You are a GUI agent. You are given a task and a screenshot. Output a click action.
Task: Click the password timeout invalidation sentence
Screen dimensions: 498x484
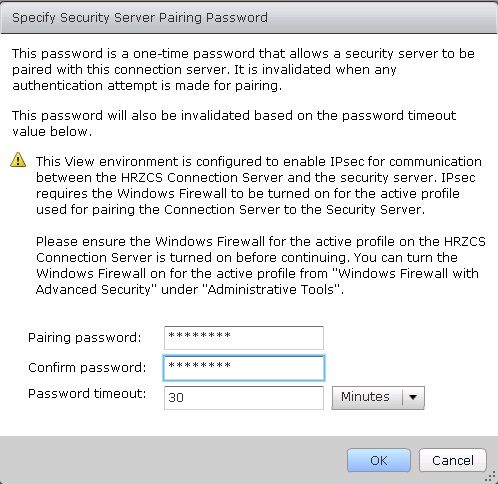(234, 123)
